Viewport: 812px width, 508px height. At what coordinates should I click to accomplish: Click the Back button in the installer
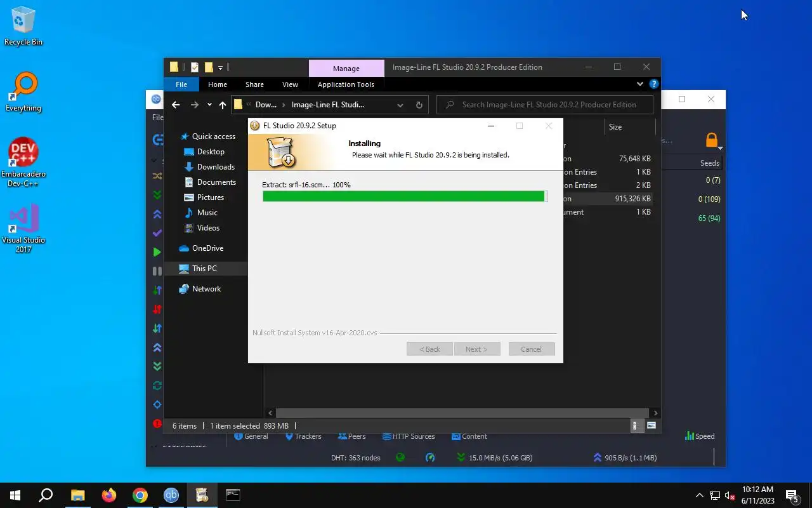(429, 349)
